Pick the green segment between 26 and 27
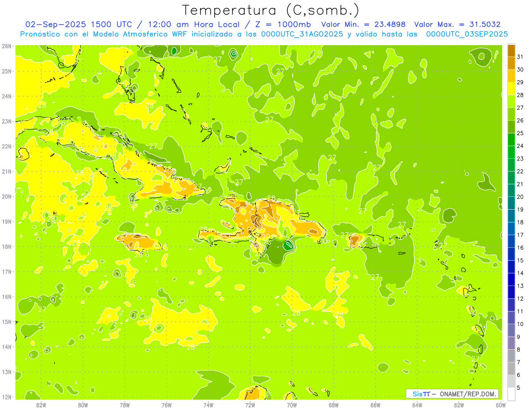 click(511, 114)
